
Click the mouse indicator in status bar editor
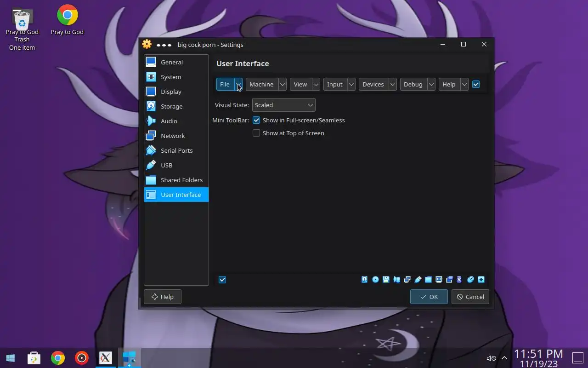point(470,279)
